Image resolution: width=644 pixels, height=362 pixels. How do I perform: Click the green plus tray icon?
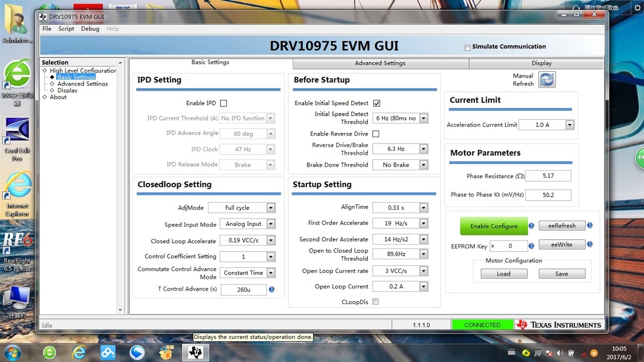[x=526, y=353]
